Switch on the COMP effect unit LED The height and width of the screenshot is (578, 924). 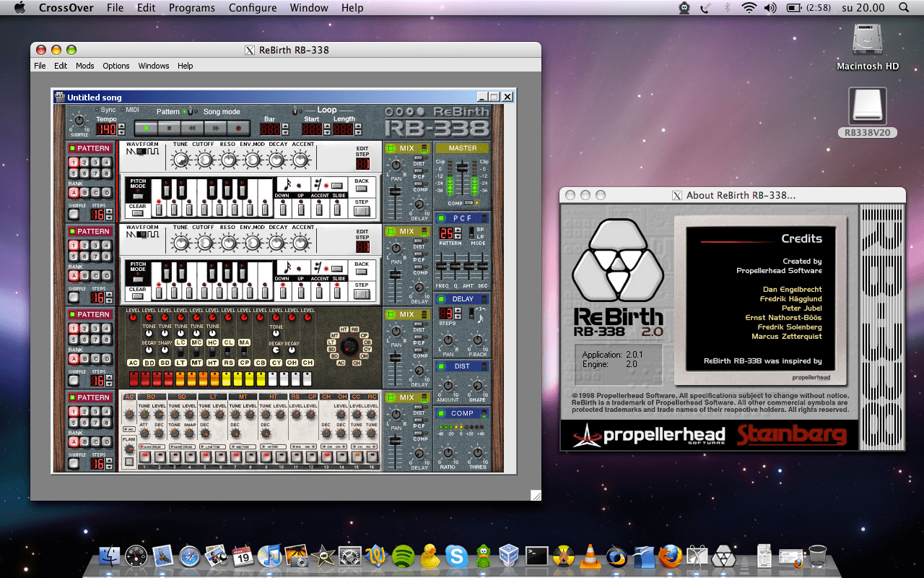[440, 414]
